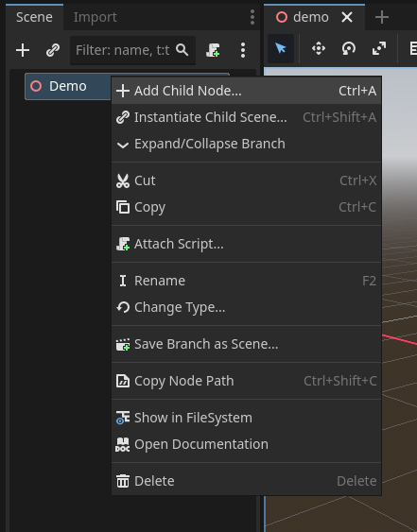Choose Attach Script from context menu
The height and width of the screenshot is (532, 417).
pos(247,244)
